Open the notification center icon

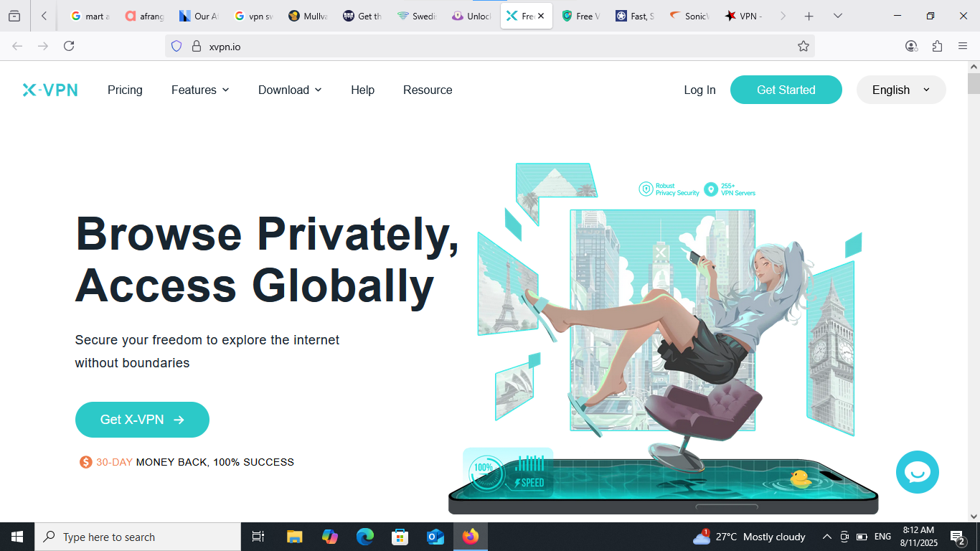(x=958, y=537)
